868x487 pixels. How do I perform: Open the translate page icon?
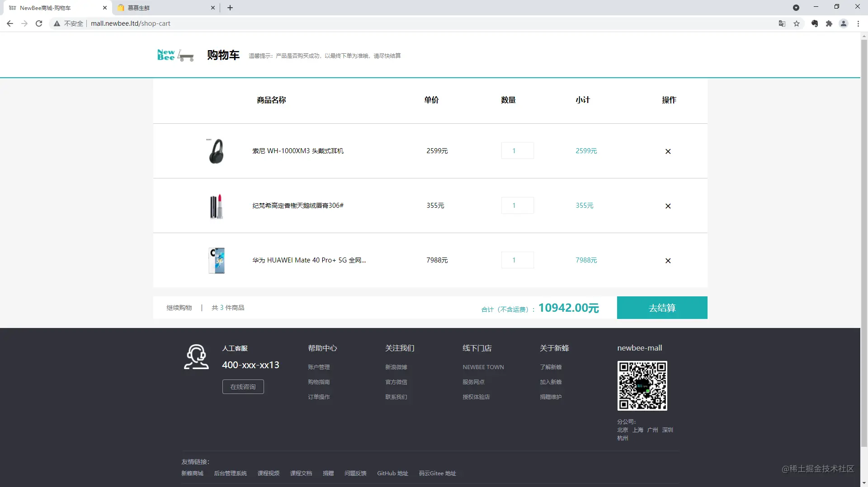click(782, 23)
